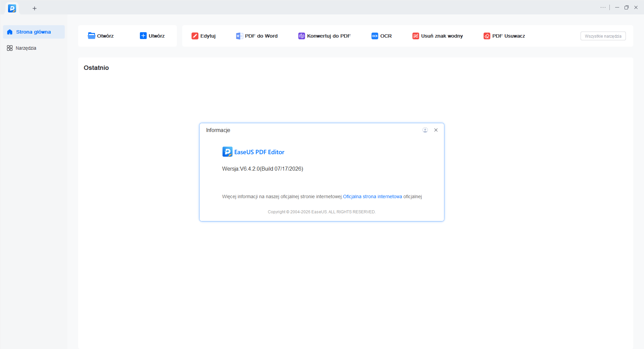Select Usuń znak wodny

tap(438, 36)
